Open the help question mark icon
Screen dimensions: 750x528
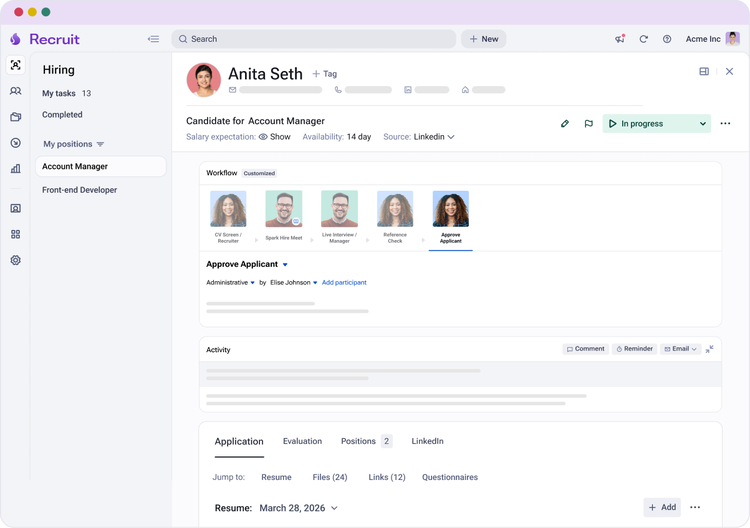click(x=667, y=39)
